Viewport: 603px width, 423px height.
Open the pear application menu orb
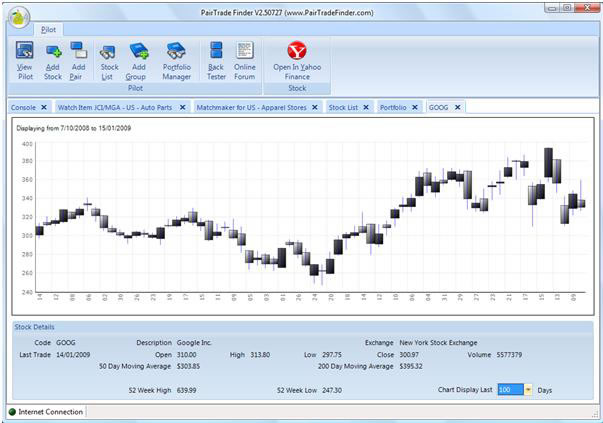pos(19,17)
